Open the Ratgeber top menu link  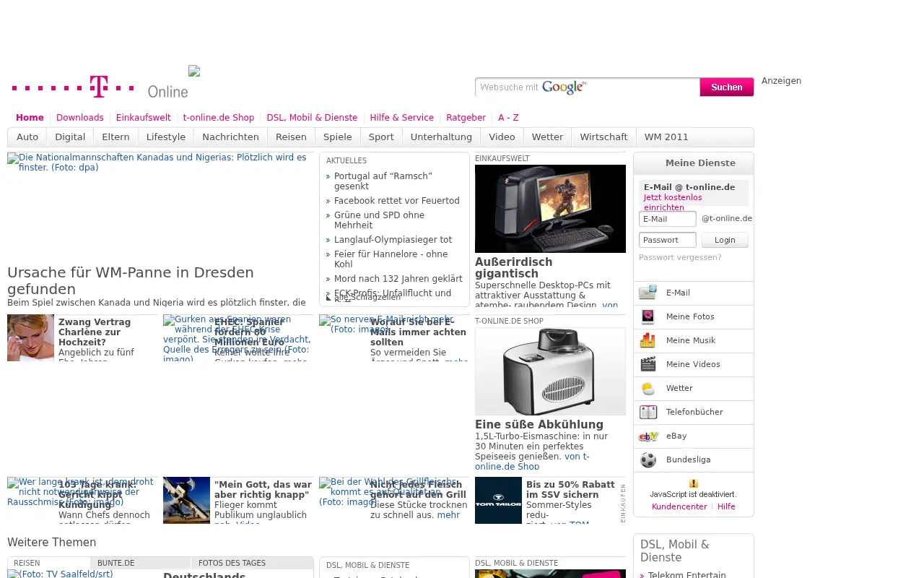(x=466, y=118)
